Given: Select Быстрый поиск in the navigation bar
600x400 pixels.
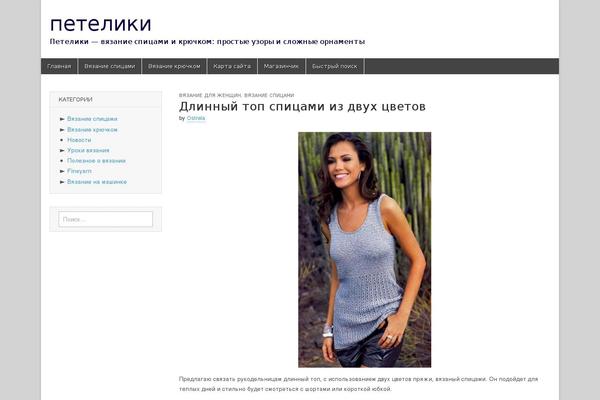Looking at the screenshot, I should pos(334,66).
